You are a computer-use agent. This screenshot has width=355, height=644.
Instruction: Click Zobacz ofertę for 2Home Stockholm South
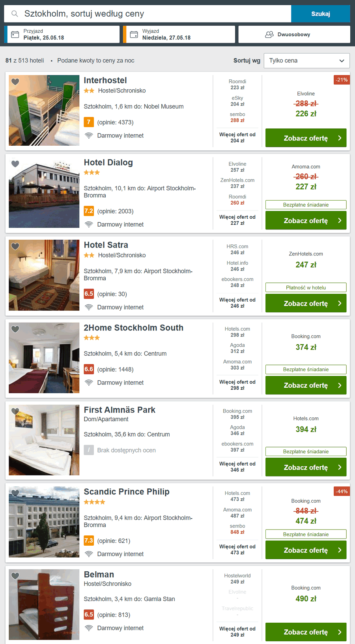tap(306, 385)
